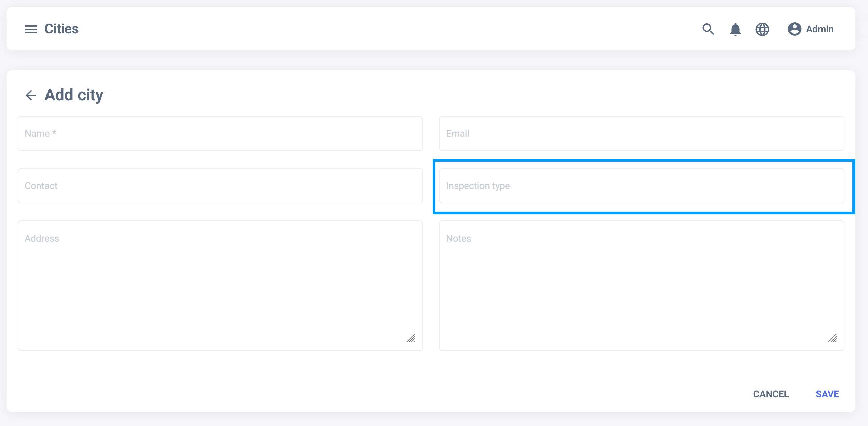Click the Cities page title
This screenshot has width=868, height=426.
point(61,29)
